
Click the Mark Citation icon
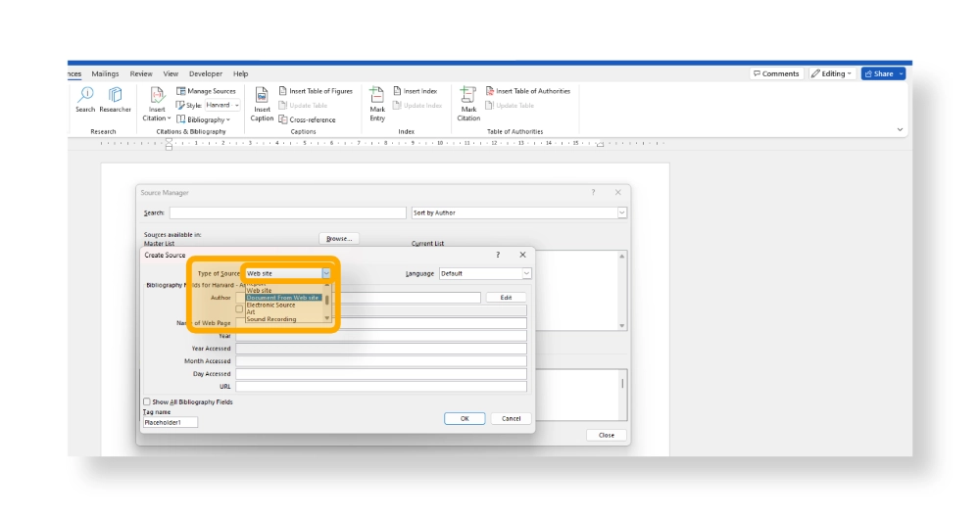click(468, 98)
